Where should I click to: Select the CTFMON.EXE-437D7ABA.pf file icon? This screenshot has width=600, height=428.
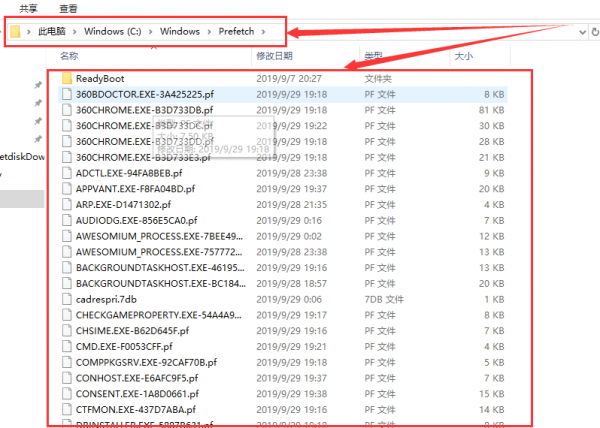coord(67,410)
